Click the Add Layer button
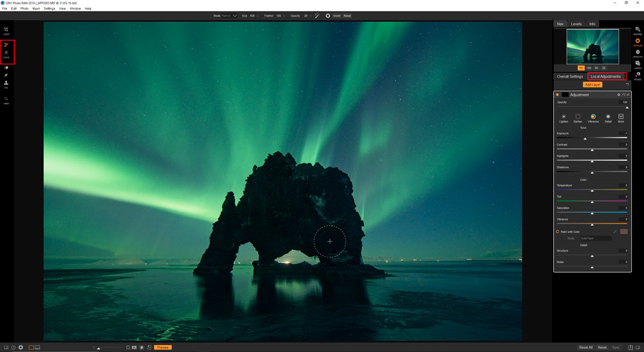The height and width of the screenshot is (352, 644). coord(592,84)
